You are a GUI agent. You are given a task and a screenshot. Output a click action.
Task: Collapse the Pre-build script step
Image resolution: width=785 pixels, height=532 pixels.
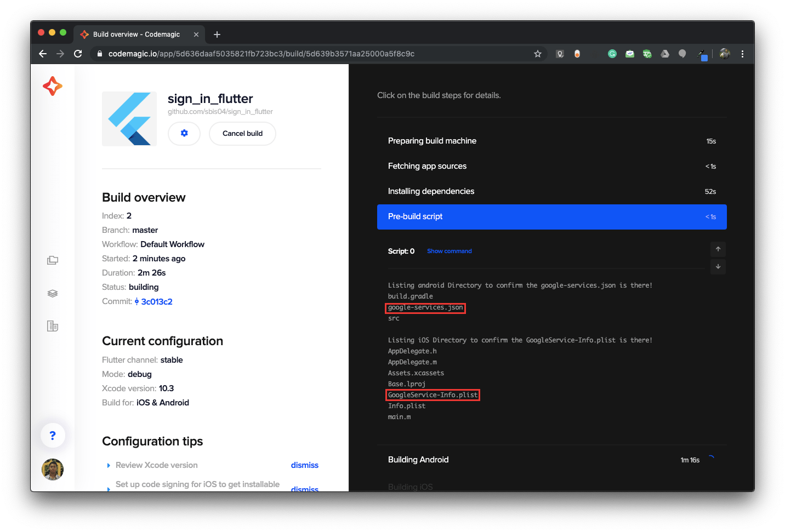[551, 217]
